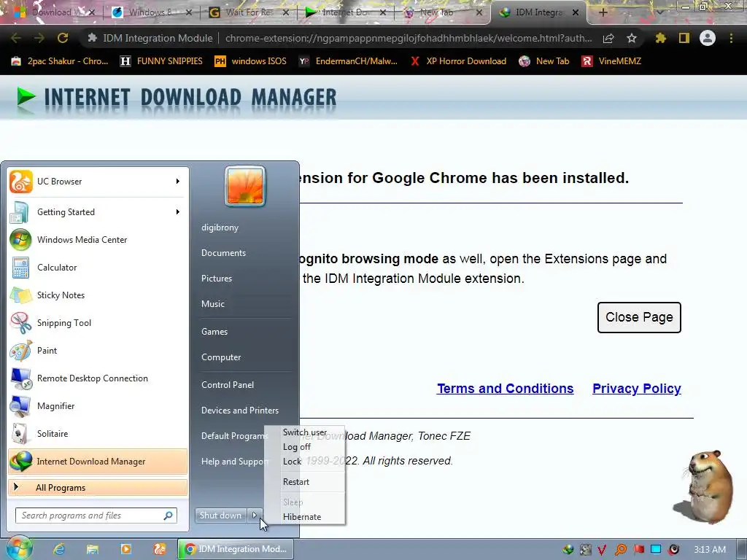Open Music library from Start menu

coord(212,304)
